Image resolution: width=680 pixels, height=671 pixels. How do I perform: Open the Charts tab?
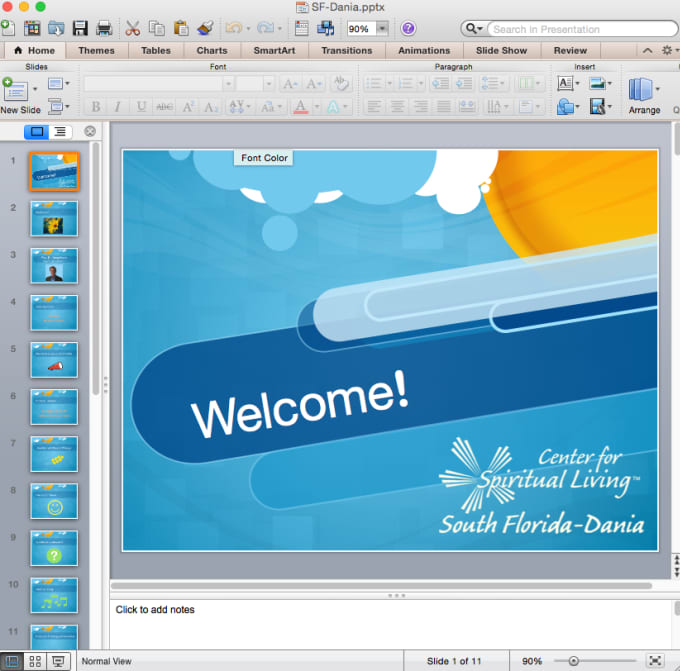point(212,50)
